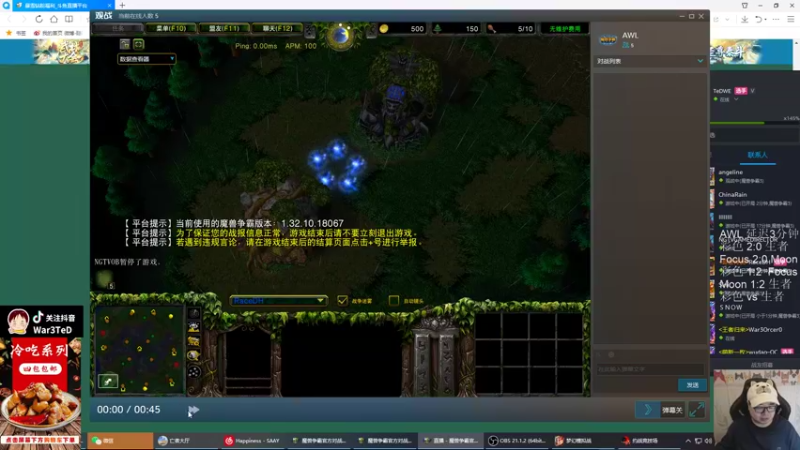Open the data viewer dropdown
The height and width of the screenshot is (450, 800).
(147, 59)
